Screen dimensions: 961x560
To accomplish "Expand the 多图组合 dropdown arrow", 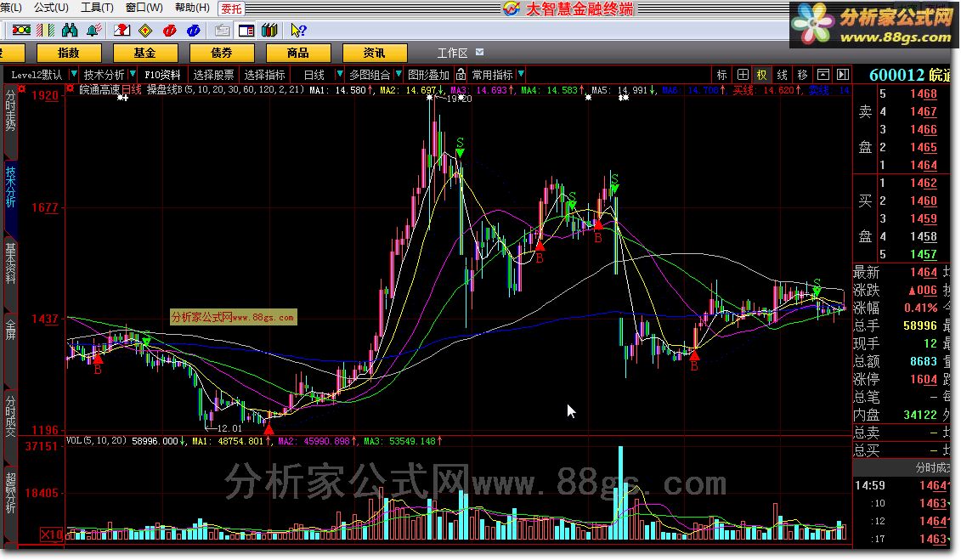I will coord(399,74).
